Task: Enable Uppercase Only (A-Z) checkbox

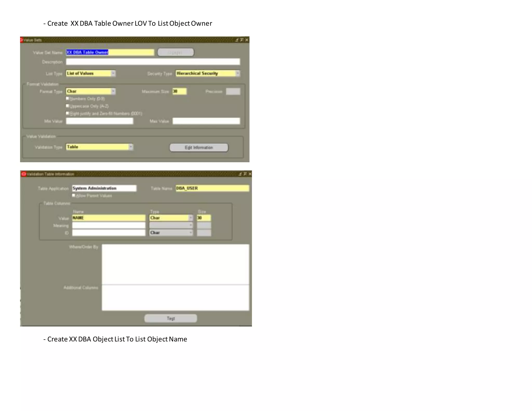Action: (x=68, y=106)
